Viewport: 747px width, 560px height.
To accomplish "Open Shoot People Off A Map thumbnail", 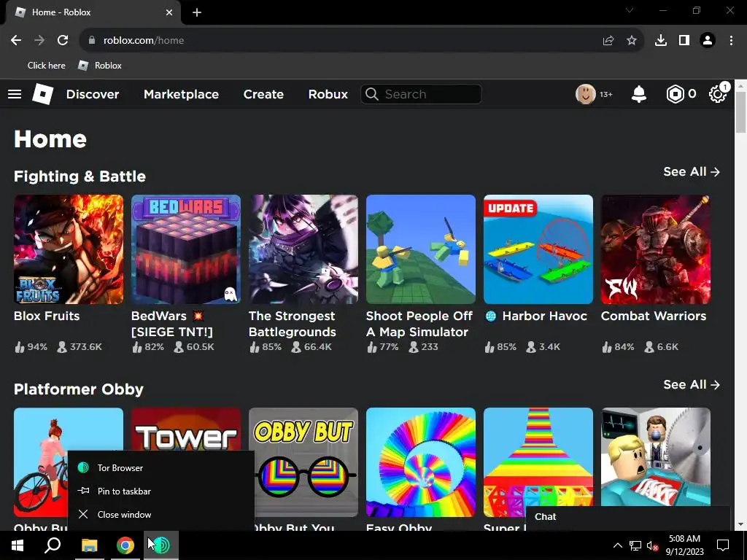I will point(421,249).
